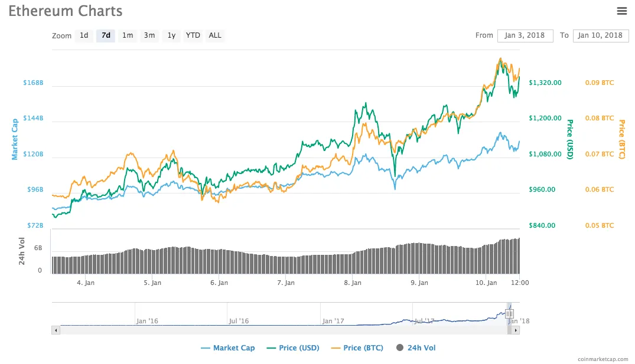Click the Jan '17 navigator label
635x364 pixels.
tap(333, 321)
